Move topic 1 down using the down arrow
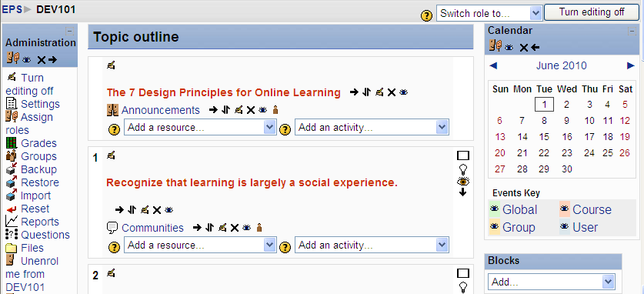The image size is (644, 294). click(x=463, y=192)
